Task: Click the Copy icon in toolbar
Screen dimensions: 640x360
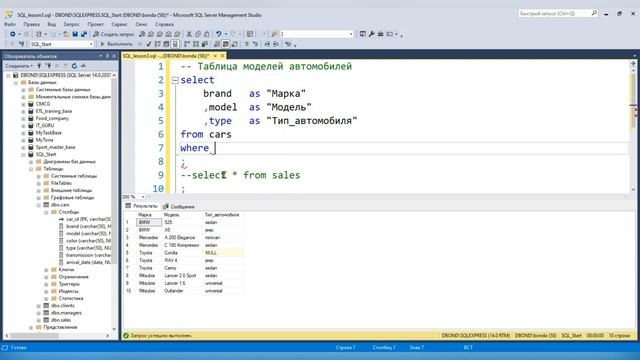Action: 198,34
